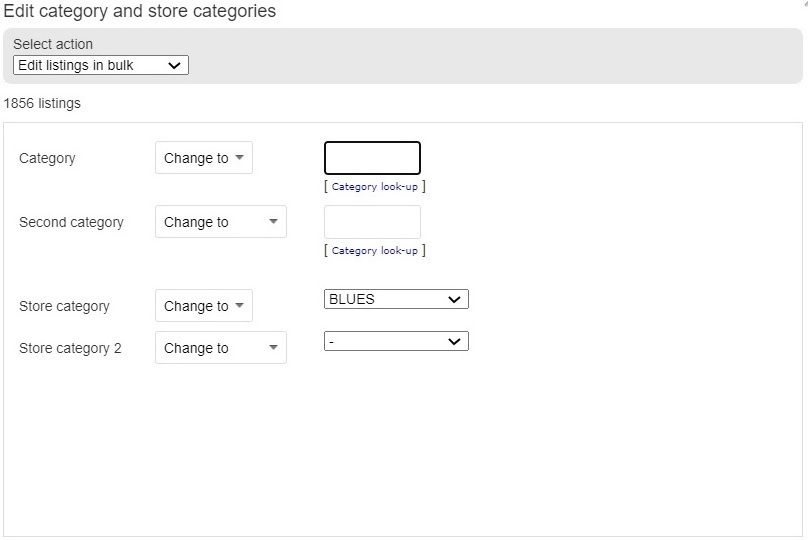
Task: Focus the Category number input box
Action: click(x=372, y=158)
